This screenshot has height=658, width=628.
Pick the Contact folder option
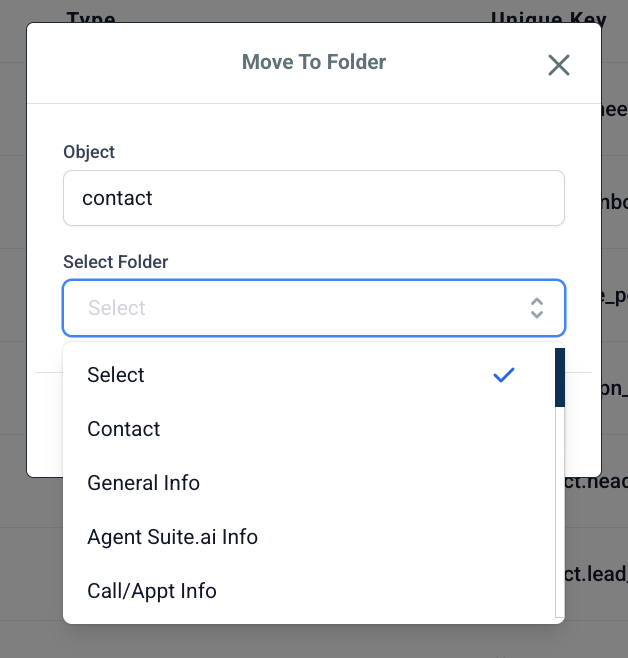[124, 429]
